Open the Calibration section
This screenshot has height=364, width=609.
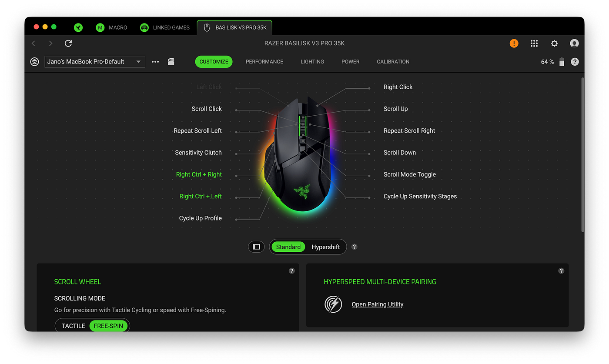click(x=393, y=62)
